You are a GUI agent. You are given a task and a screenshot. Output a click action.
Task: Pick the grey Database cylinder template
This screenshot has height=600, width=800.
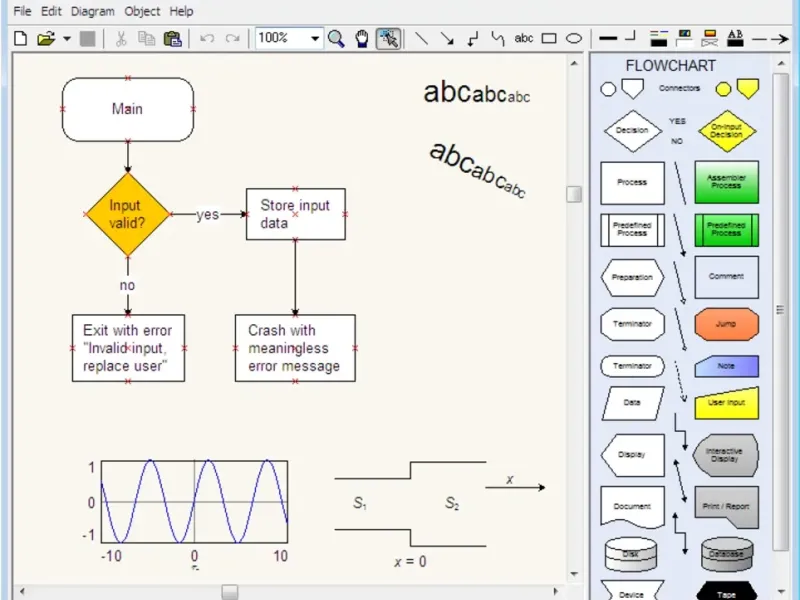[x=727, y=554]
